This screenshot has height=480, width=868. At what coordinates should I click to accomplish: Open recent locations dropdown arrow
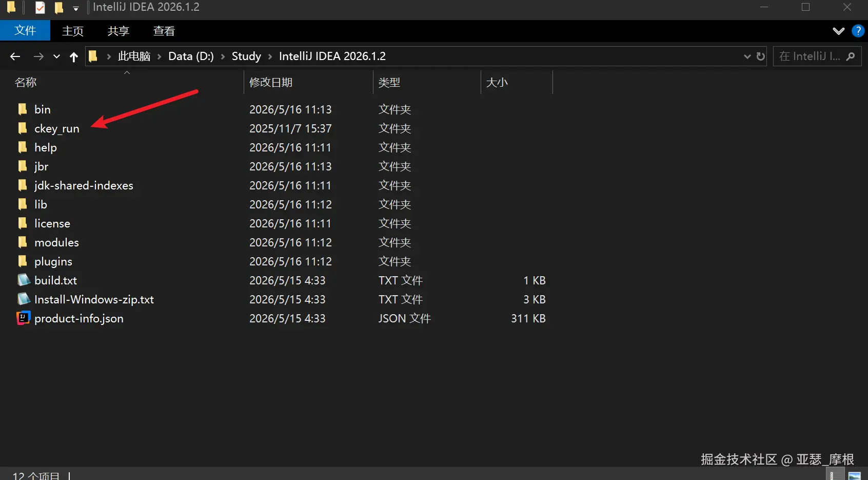click(x=56, y=56)
